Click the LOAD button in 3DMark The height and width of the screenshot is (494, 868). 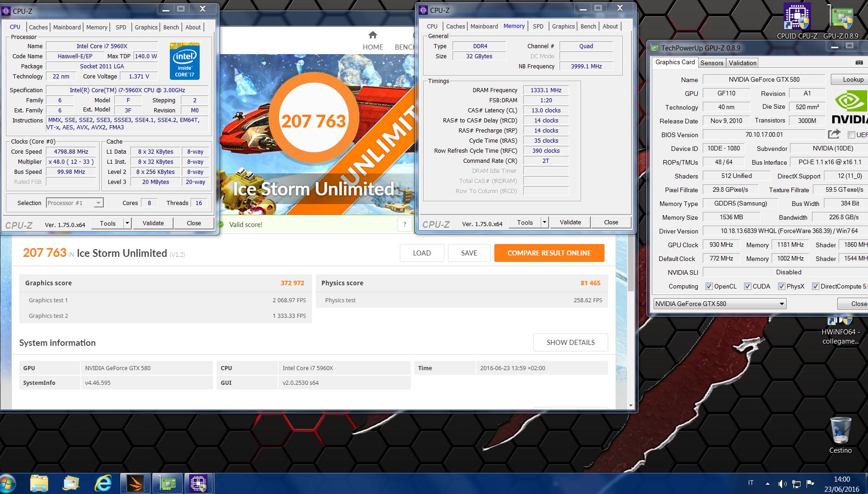(421, 253)
